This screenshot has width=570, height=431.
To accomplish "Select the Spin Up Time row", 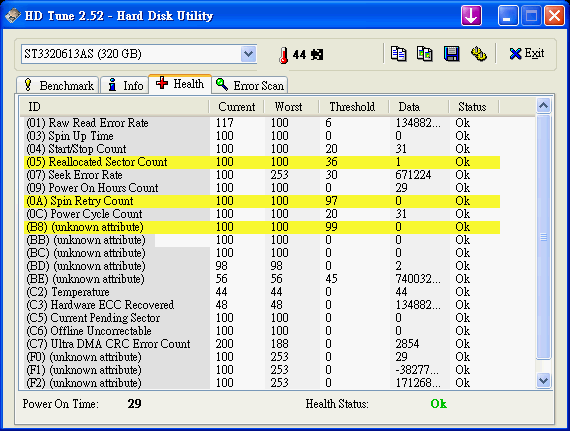I will tap(262, 136).
